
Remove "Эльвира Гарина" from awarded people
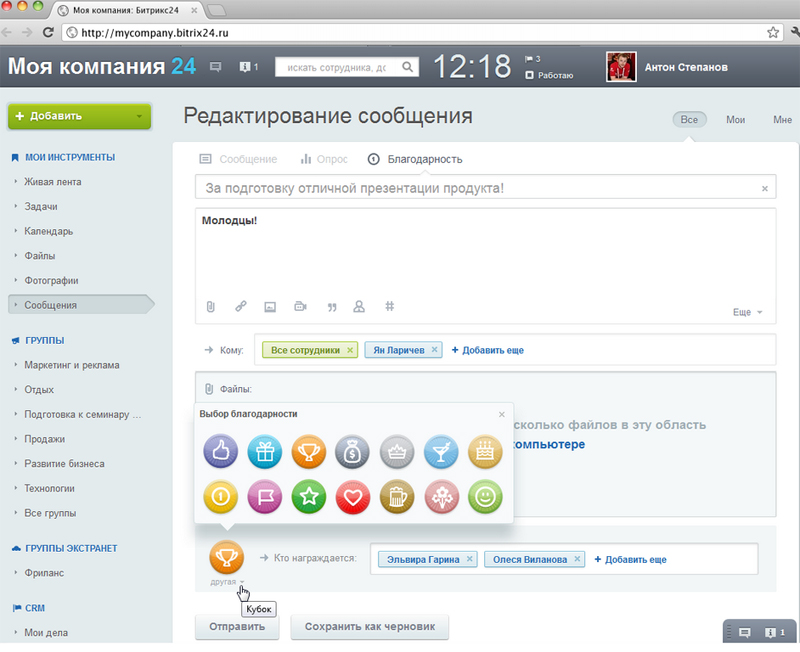pos(470,560)
